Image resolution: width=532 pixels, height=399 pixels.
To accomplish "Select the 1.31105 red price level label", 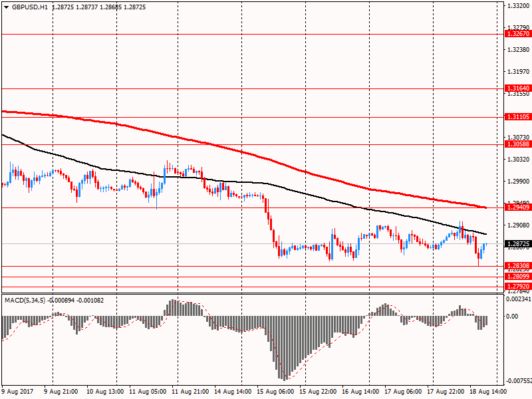I will [518, 117].
